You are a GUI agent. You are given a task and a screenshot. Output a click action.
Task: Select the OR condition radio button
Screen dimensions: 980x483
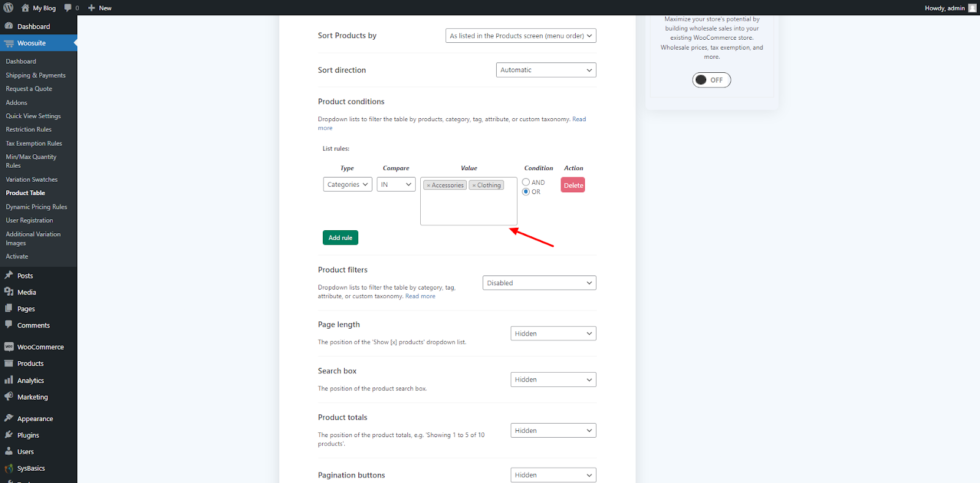point(526,192)
